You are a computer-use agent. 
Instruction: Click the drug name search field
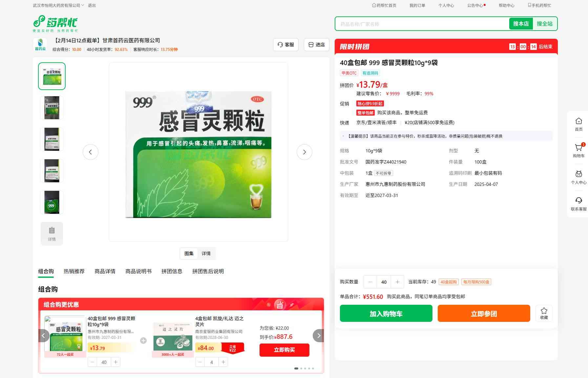pos(422,24)
